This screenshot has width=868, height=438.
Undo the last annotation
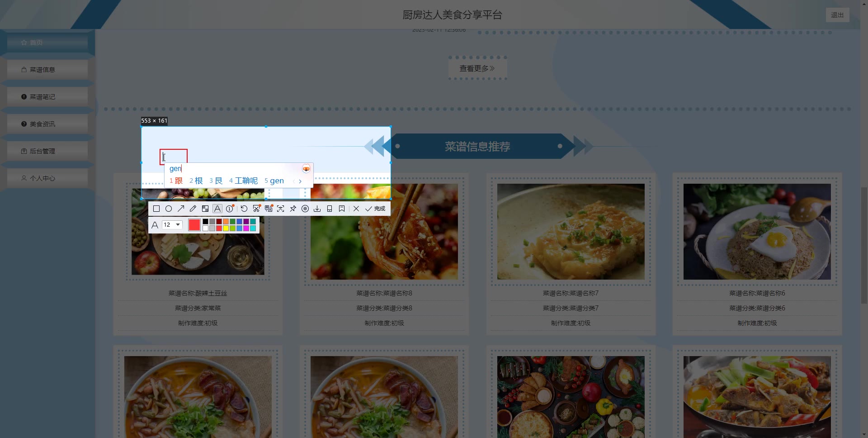click(x=244, y=209)
